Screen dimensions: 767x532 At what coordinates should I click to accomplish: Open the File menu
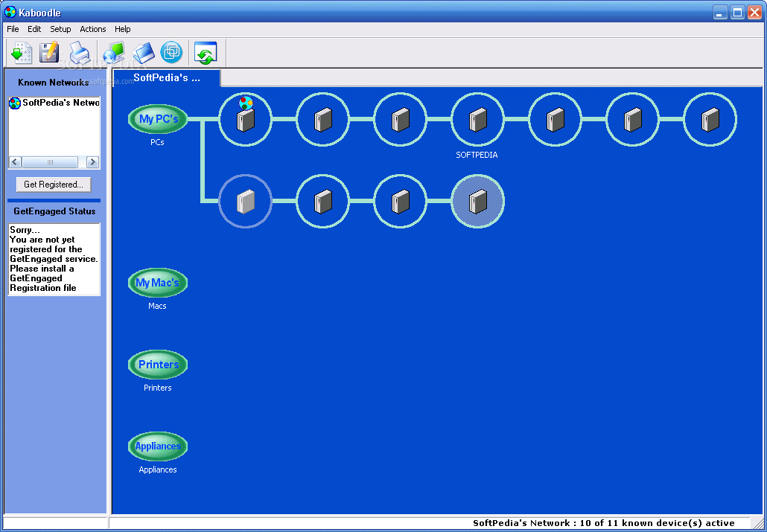[13, 29]
